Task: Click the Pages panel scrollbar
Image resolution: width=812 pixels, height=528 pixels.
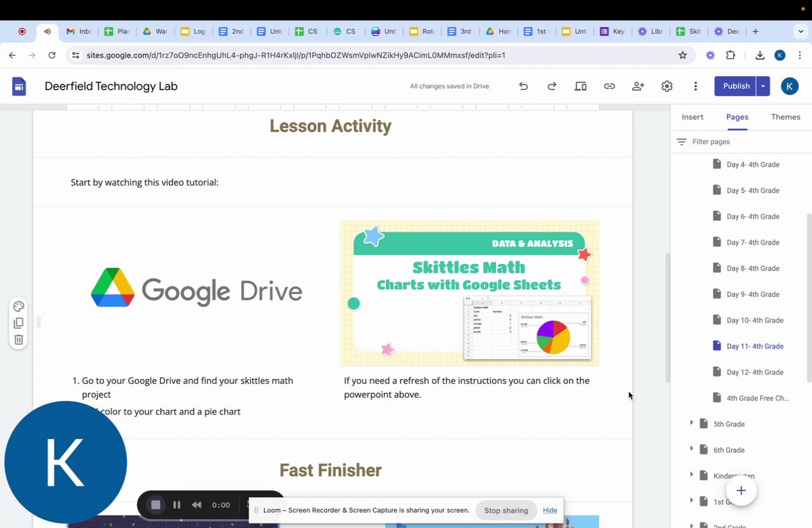Action: [x=809, y=298]
